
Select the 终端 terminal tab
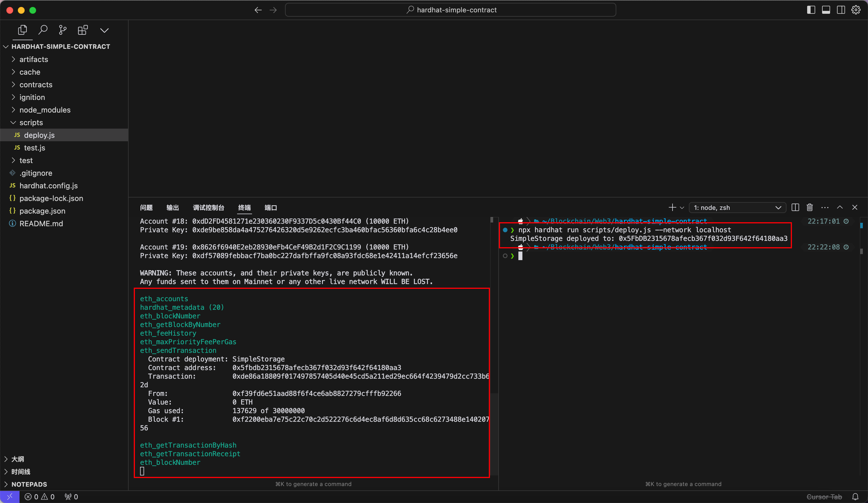click(244, 207)
